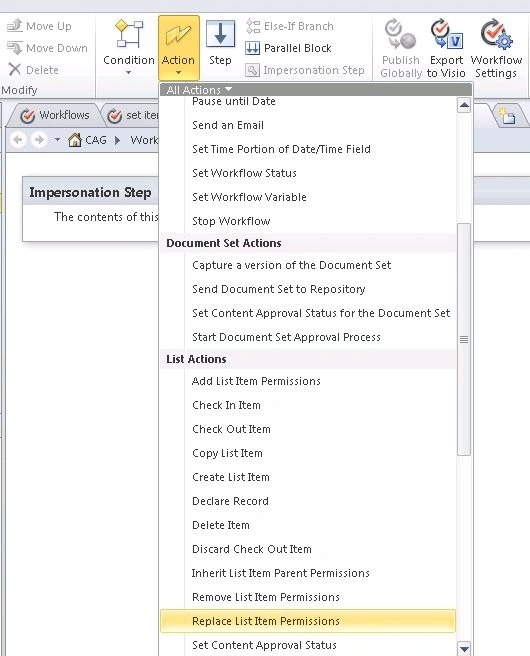Viewport: 530px width, 656px height.
Task: Switch to the Workflows tab
Action: (x=55, y=115)
